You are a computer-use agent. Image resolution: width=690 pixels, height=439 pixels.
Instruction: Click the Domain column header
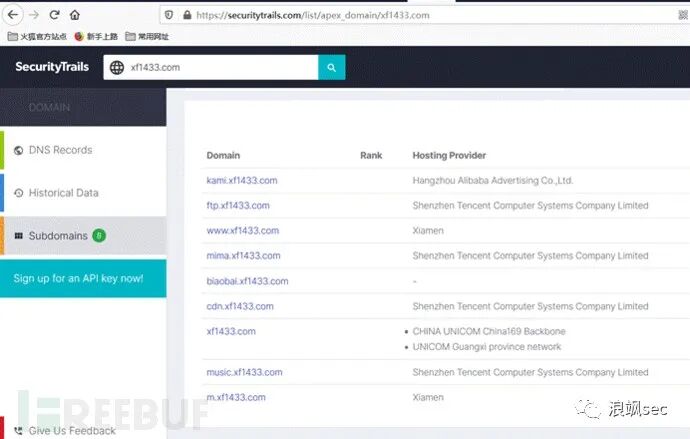[x=223, y=155]
